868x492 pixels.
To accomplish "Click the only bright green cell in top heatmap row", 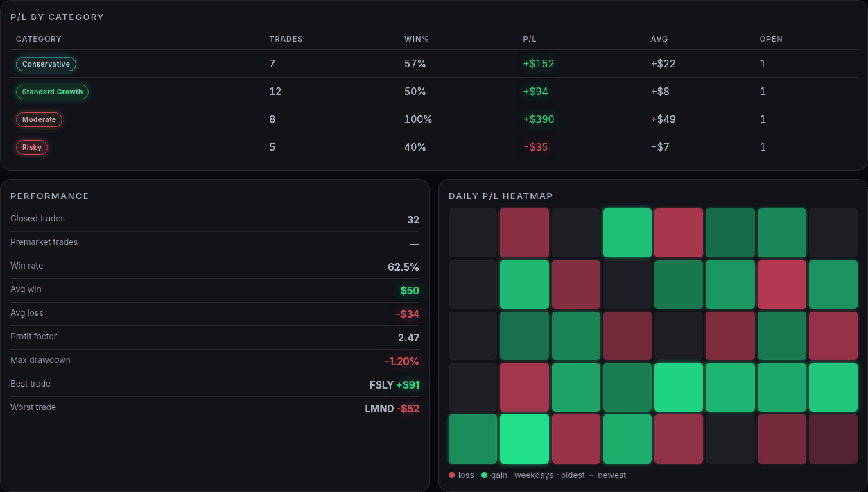I will 627,232.
